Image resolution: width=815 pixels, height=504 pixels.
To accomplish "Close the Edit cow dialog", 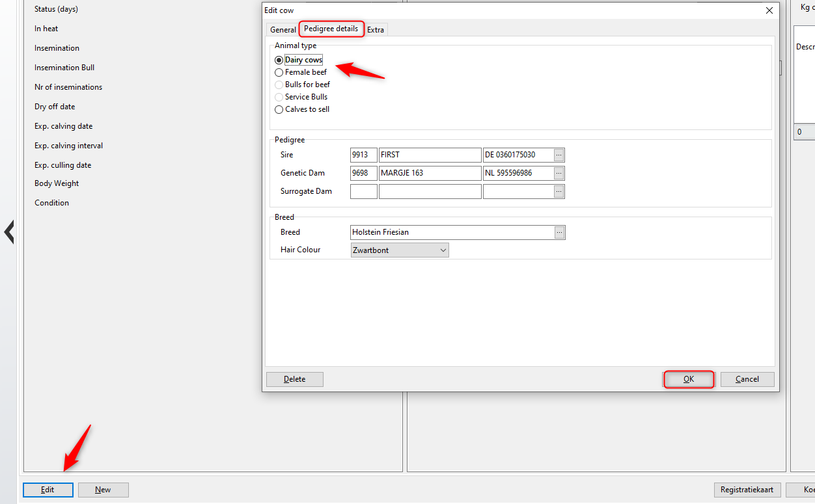I will pos(769,10).
